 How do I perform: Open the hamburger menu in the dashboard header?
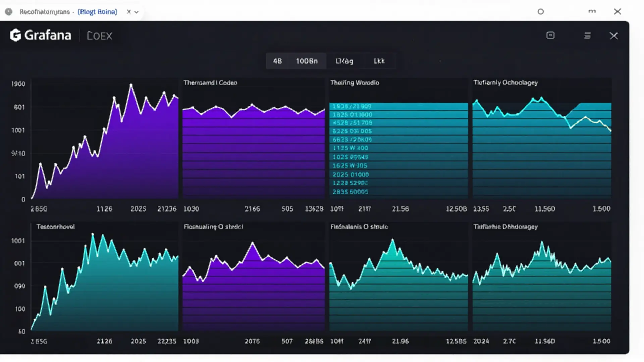tap(587, 35)
